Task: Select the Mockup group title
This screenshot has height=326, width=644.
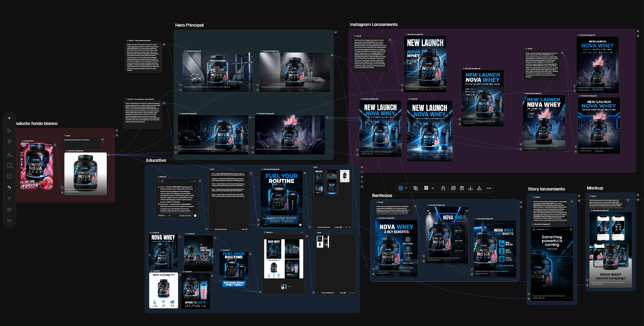Action: pos(595,188)
